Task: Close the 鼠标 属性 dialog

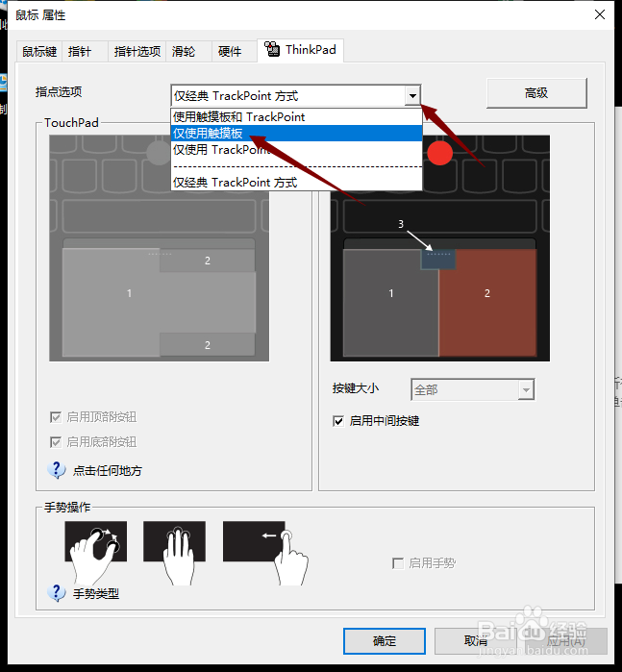Action: (x=600, y=14)
